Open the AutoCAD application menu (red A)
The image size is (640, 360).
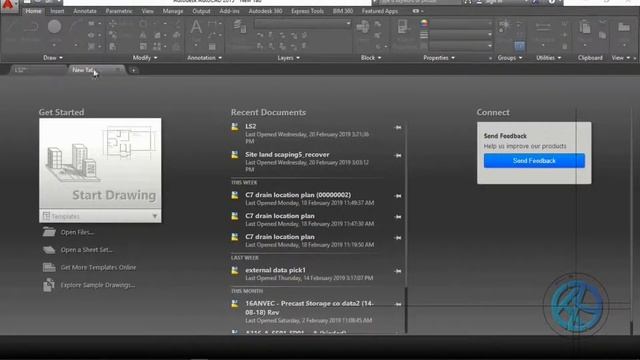(x=8, y=6)
